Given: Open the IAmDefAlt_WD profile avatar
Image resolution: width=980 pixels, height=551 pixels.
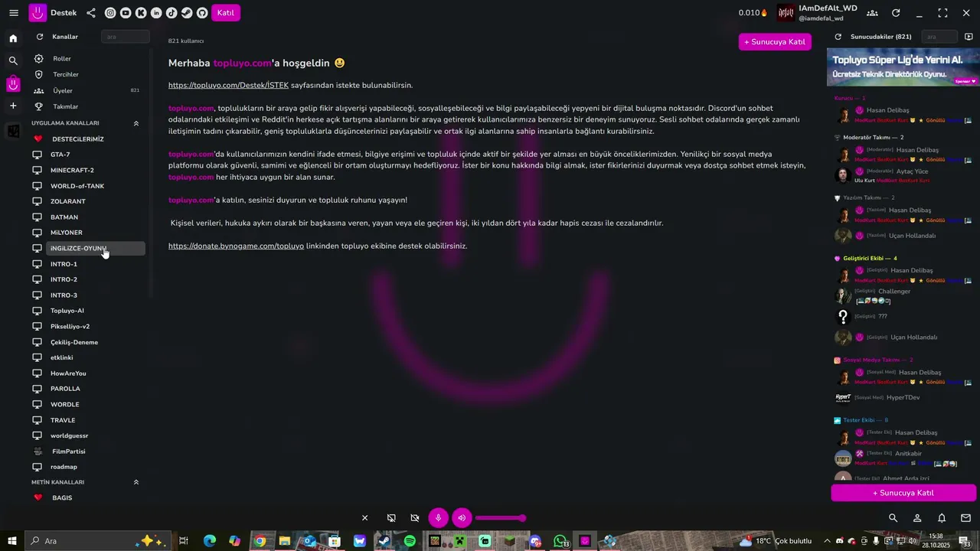Looking at the screenshot, I should pos(786,13).
